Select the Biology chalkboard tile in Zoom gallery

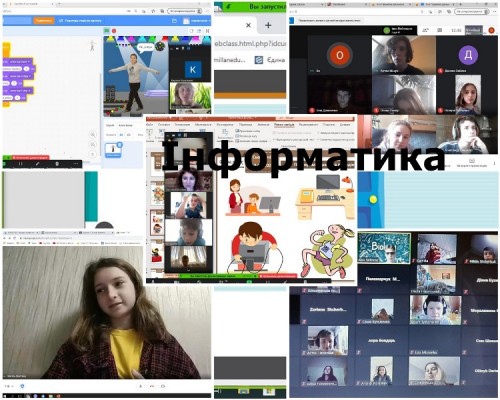[x=384, y=248]
